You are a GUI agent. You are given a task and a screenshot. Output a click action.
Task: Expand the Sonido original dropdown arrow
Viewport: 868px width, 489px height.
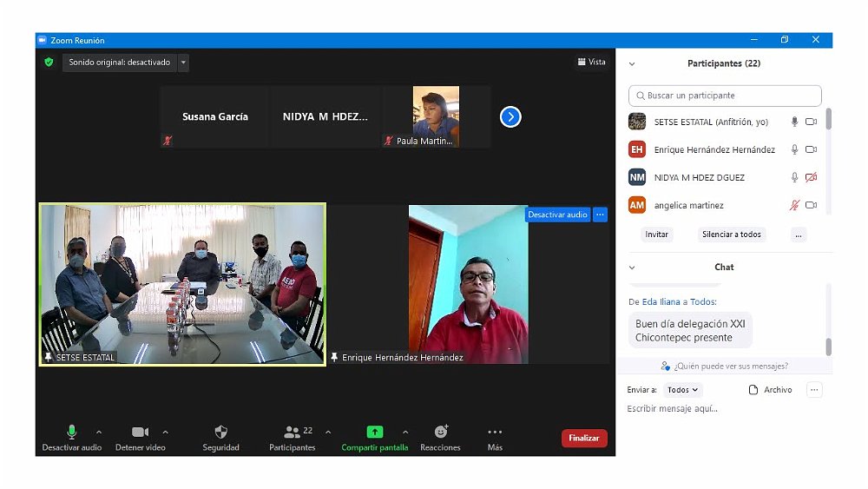(183, 63)
